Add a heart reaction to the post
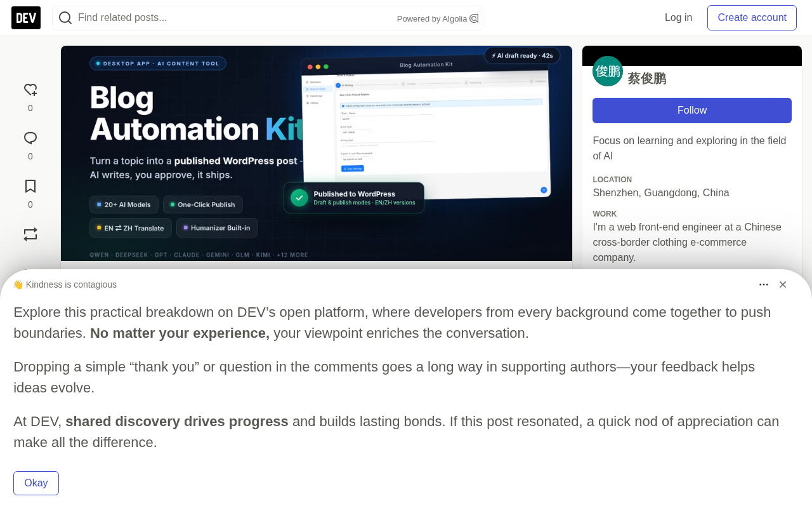 (x=30, y=90)
